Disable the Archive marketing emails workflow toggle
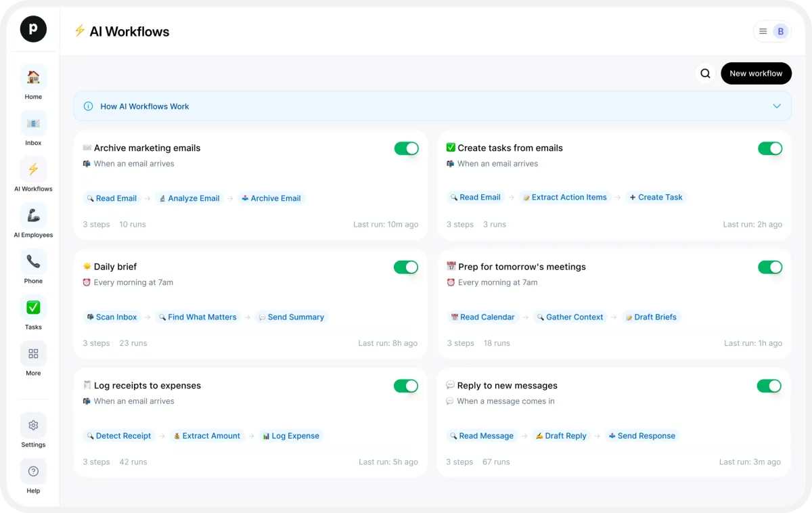 coord(407,148)
